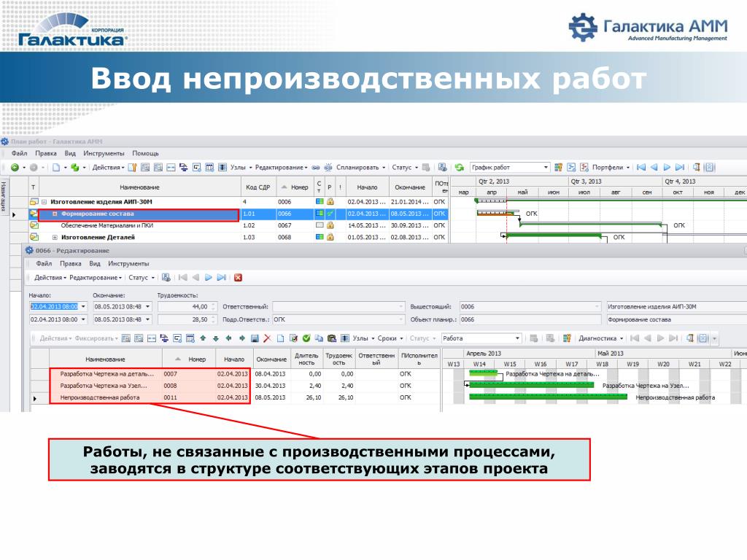The height and width of the screenshot is (560, 747).
Task: Click Редактирование button in main toolbar
Action: pos(281,168)
